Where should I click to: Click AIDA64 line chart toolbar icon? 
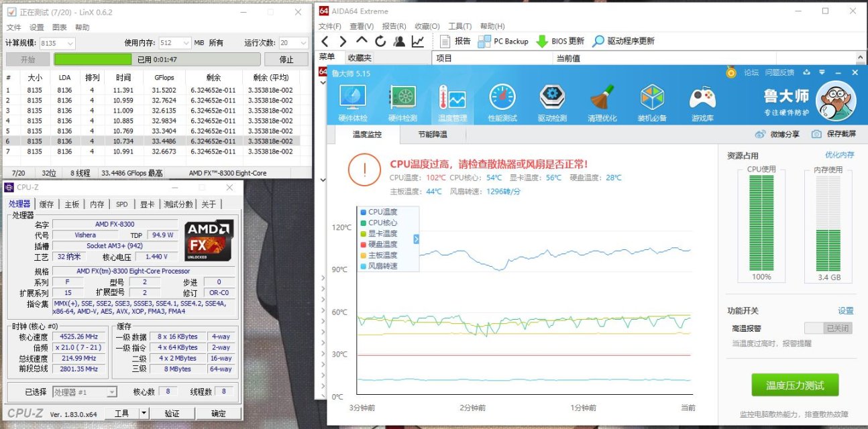pos(417,41)
